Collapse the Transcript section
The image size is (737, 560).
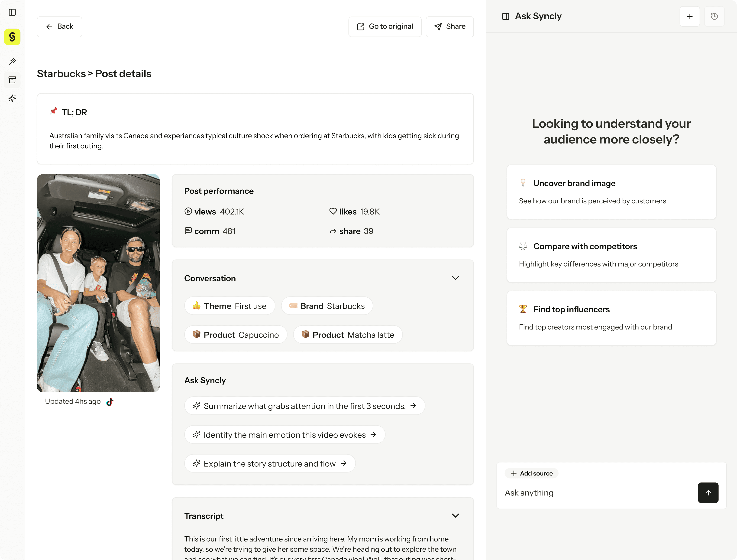pyautogui.click(x=456, y=516)
